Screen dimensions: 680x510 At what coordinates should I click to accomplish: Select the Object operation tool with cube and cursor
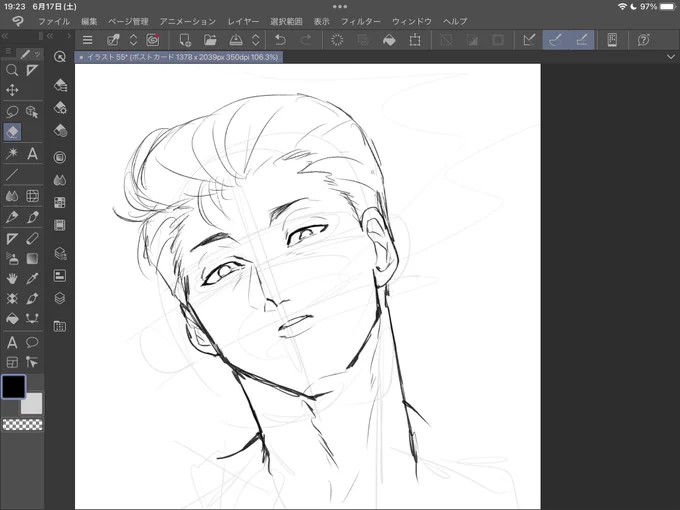pos(32,111)
